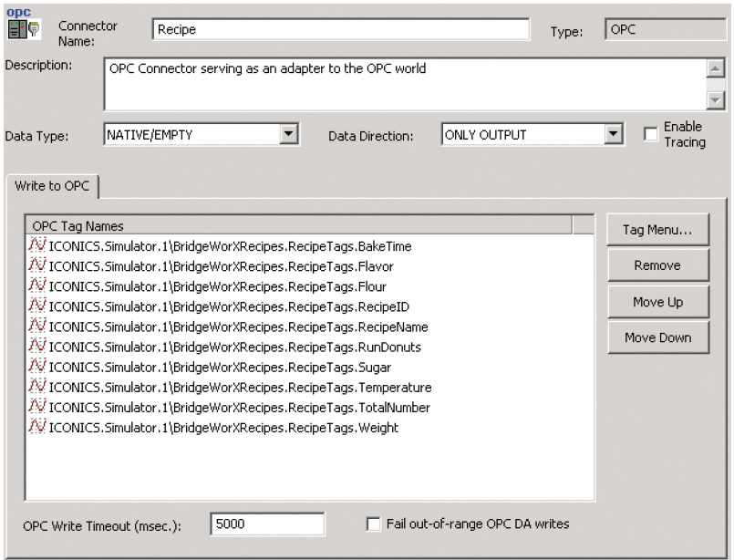
Task: Open the Tag Menu
Action: click(657, 230)
